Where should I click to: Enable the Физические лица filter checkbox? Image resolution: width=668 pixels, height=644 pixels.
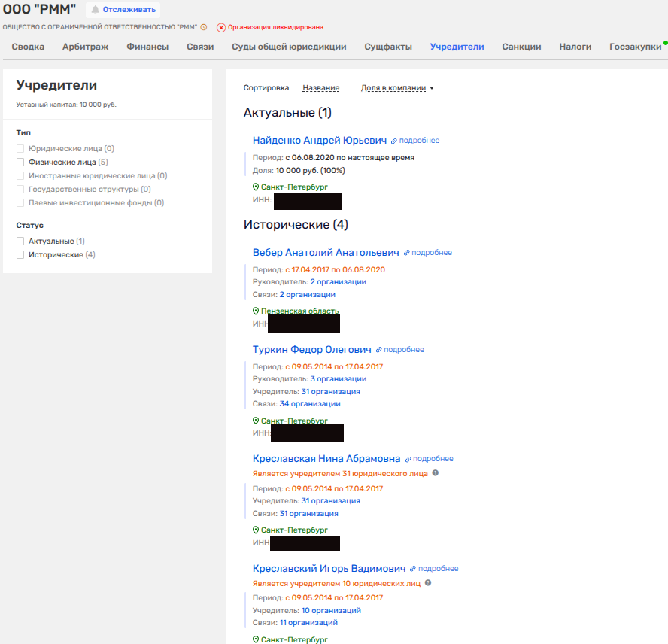click(21, 162)
